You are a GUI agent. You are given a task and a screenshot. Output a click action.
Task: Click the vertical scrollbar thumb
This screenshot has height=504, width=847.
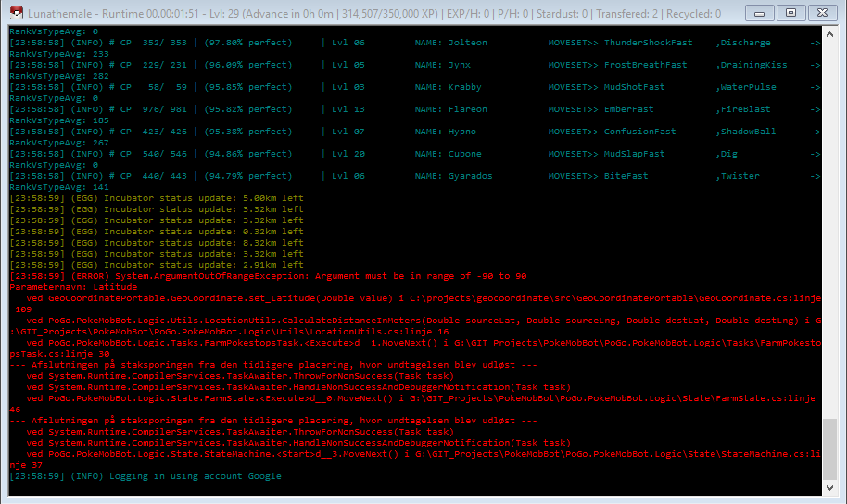click(829, 449)
